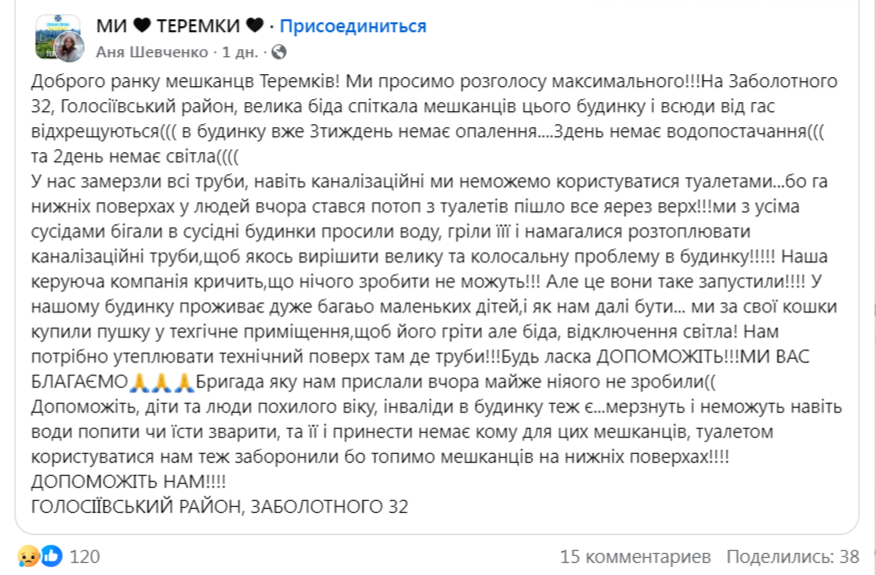This screenshot has height=575, width=876.
Task: Click the blue thumbs-up Like reaction icon
Action: (x=51, y=556)
